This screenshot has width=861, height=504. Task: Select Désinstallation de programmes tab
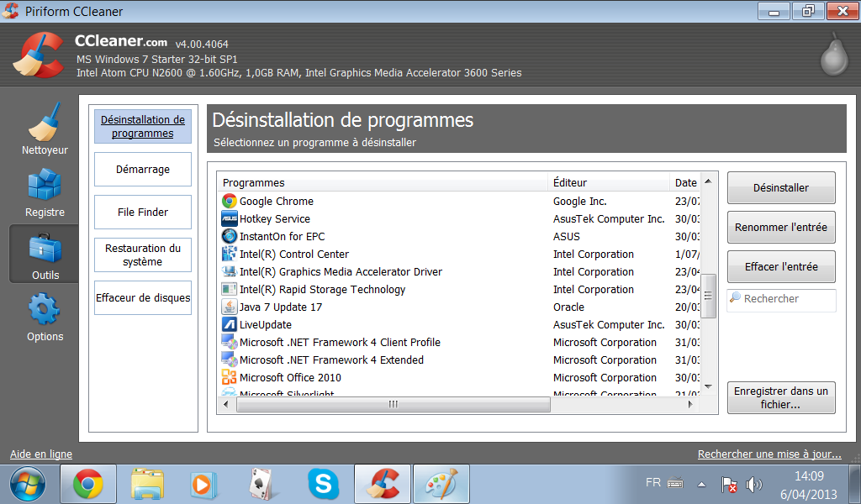pyautogui.click(x=143, y=126)
